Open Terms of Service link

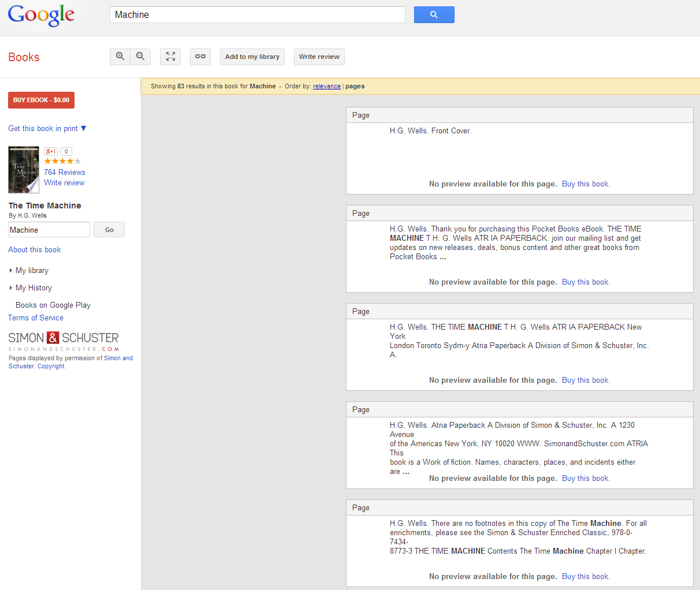pos(36,318)
